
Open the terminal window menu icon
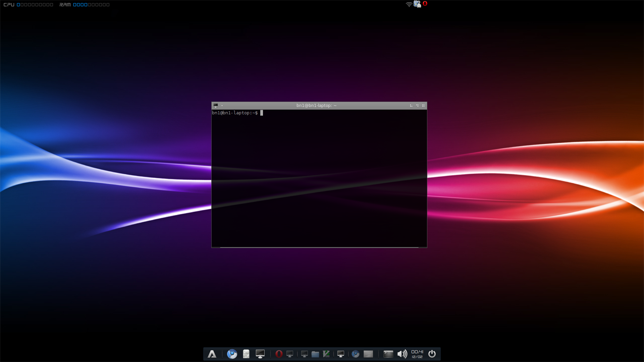click(x=216, y=106)
